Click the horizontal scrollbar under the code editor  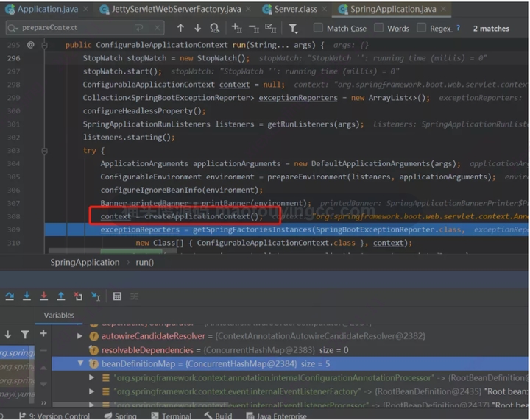[x=113, y=251]
